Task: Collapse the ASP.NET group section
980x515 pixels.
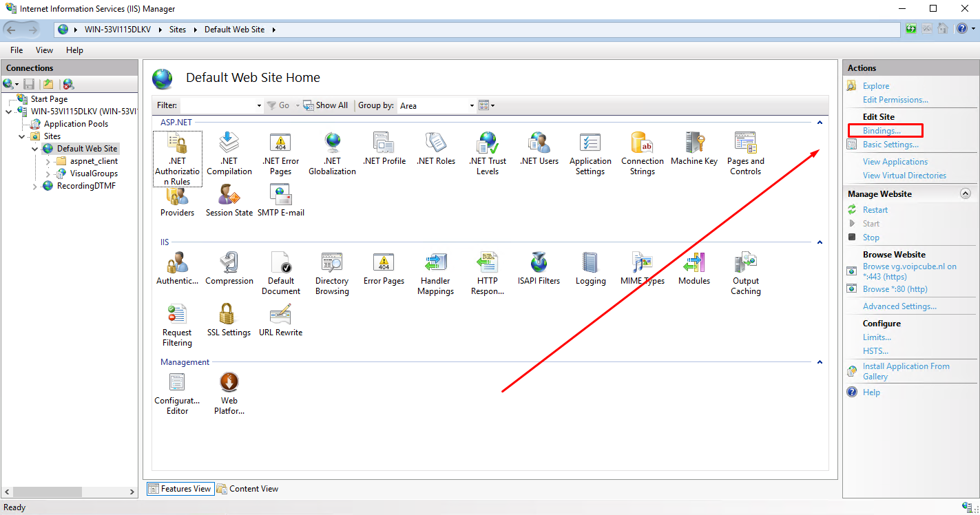Action: [820, 123]
